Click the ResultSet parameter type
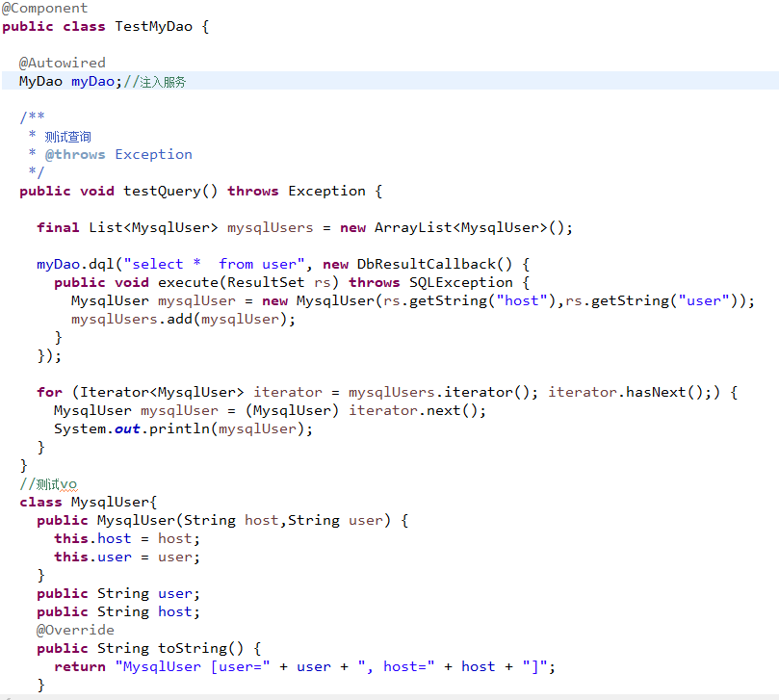Screen dimensions: 779x700 266,283
